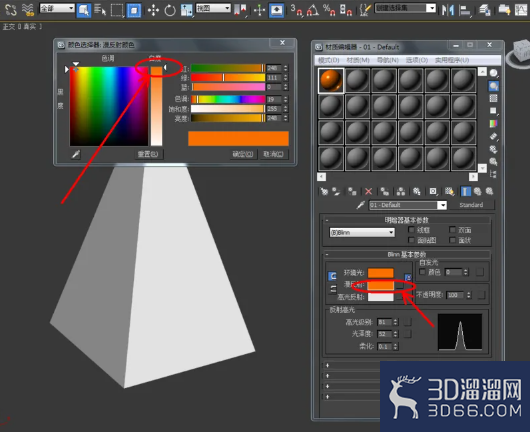Toggle the background pattern icon in side strip

493,98
